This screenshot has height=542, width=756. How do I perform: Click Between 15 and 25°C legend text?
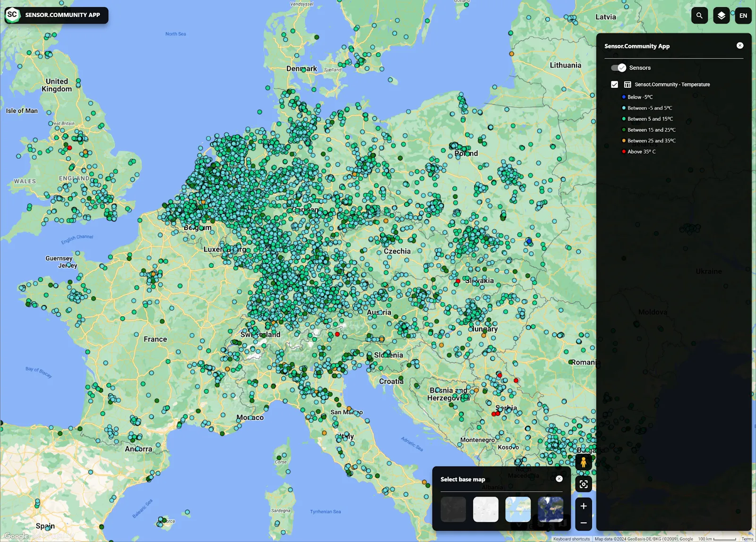(652, 130)
